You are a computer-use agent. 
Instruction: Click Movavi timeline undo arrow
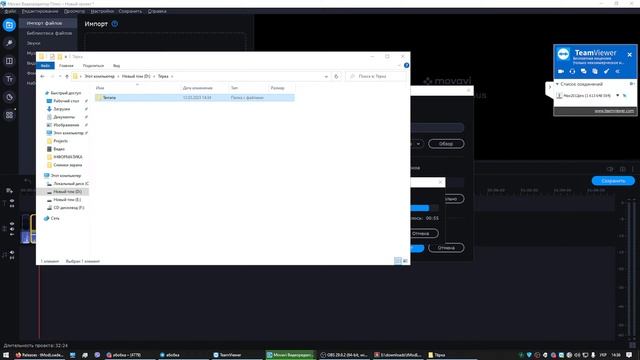coord(28,180)
